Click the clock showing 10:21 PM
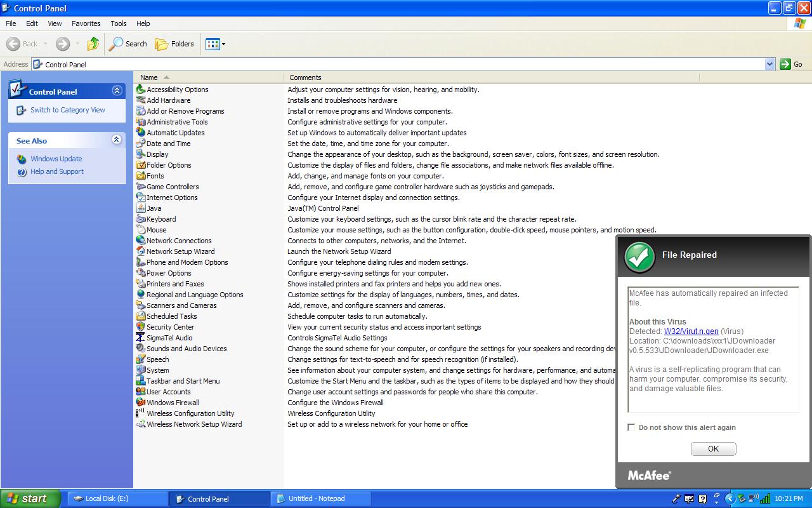Viewport: 812px width, 508px height. (x=789, y=499)
